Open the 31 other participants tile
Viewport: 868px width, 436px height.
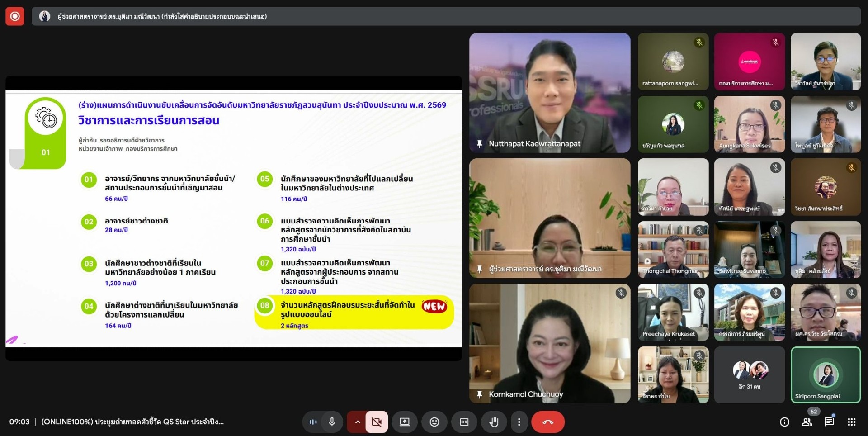(749, 375)
